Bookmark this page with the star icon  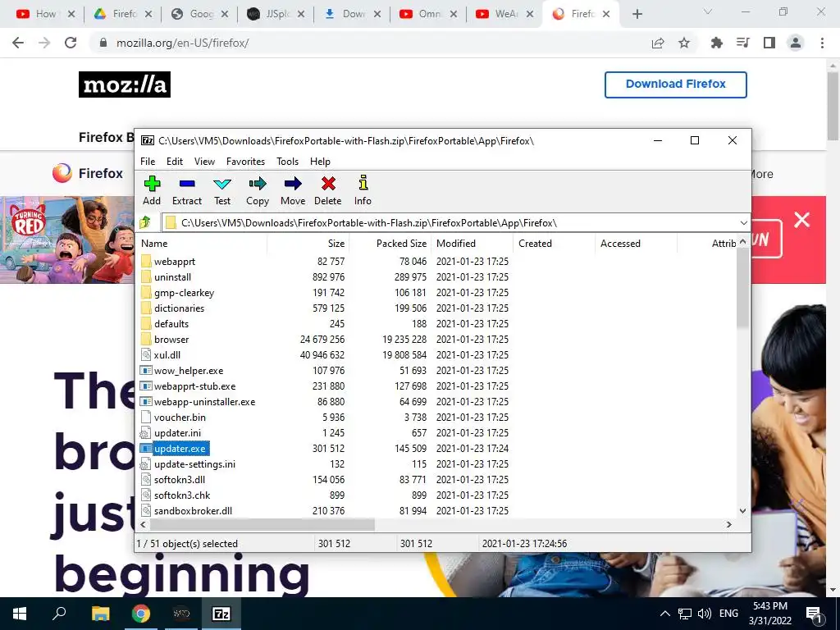684,43
